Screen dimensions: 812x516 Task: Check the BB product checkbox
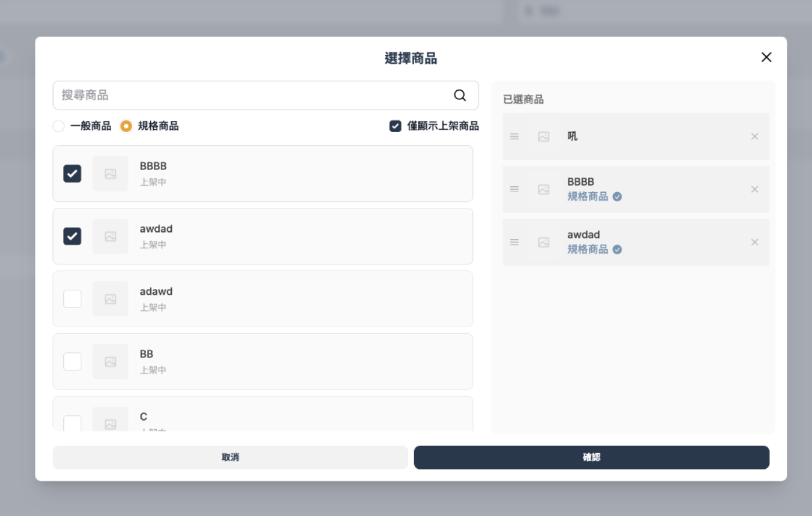(x=72, y=361)
